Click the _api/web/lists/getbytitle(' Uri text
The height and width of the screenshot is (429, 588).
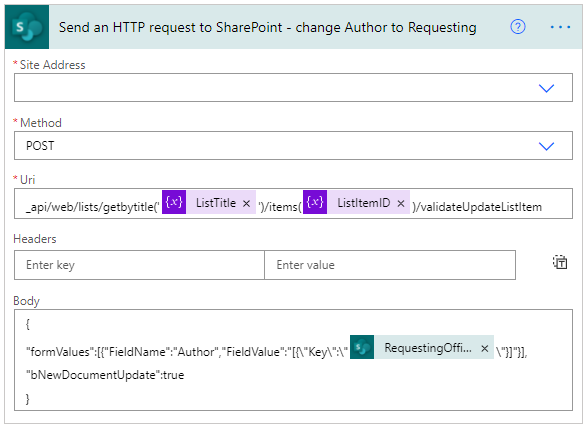coord(93,207)
